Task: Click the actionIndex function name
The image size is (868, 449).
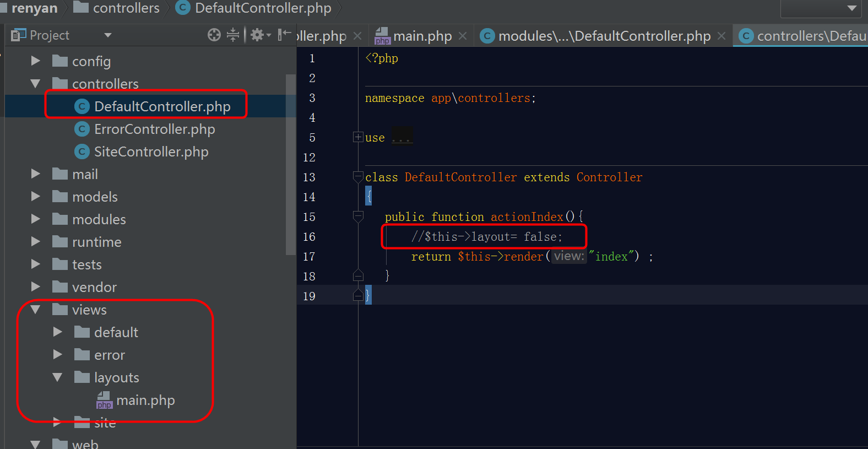Action: 527,217
